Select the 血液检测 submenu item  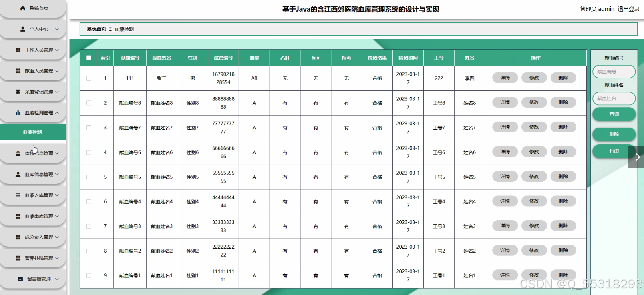coord(33,132)
